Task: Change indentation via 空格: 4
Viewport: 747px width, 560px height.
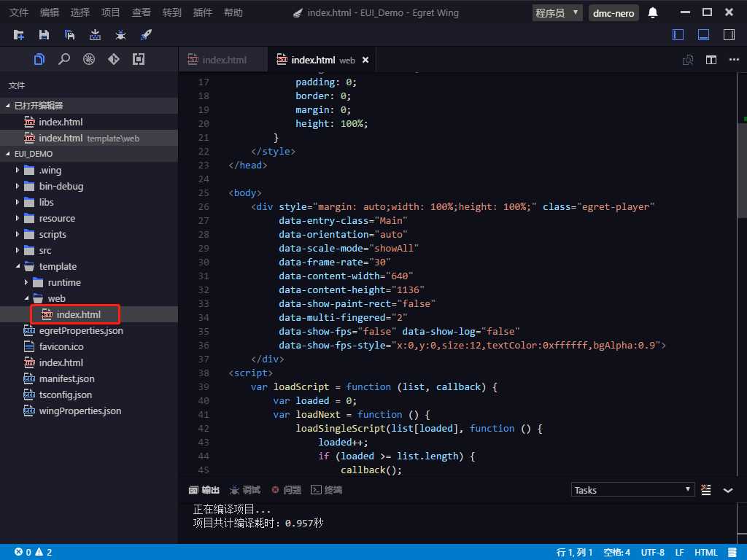Action: click(617, 553)
